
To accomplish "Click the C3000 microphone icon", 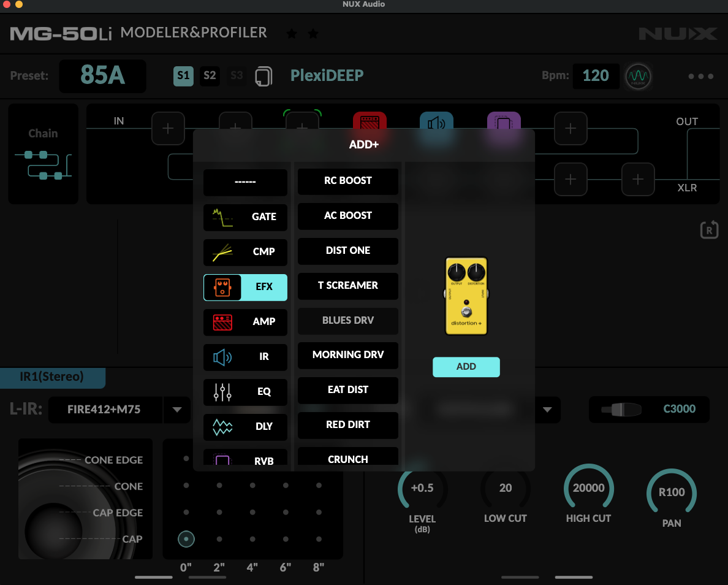I will 621,410.
